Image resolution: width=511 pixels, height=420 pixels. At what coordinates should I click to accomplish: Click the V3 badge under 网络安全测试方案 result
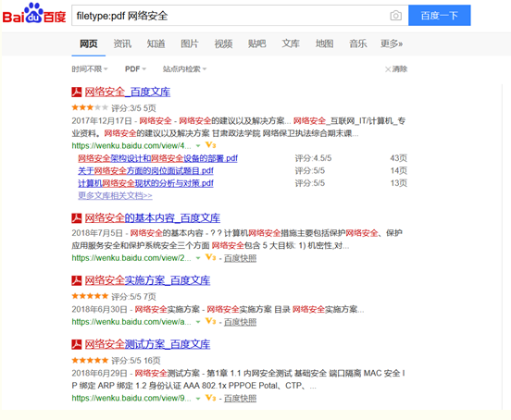(x=210, y=398)
